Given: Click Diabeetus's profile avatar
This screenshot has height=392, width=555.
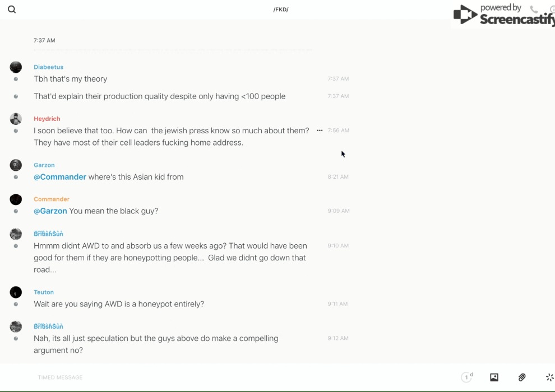Looking at the screenshot, I should pos(16,67).
